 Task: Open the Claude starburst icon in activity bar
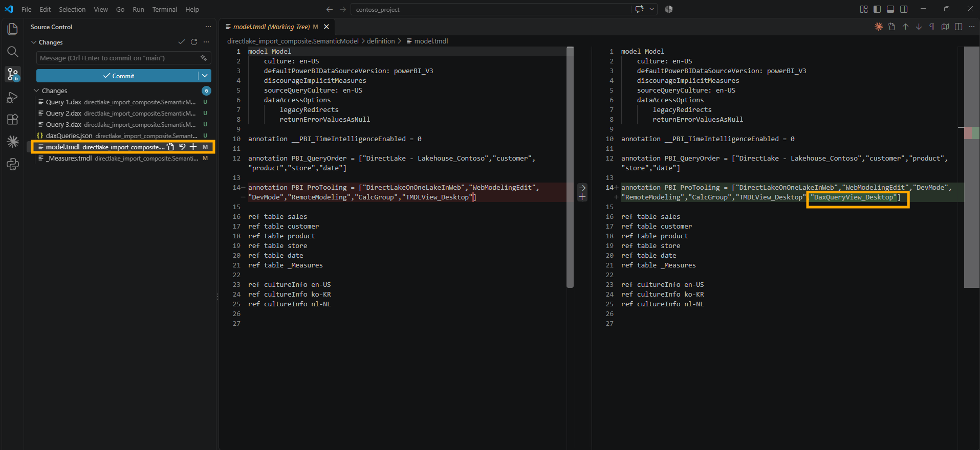13,142
